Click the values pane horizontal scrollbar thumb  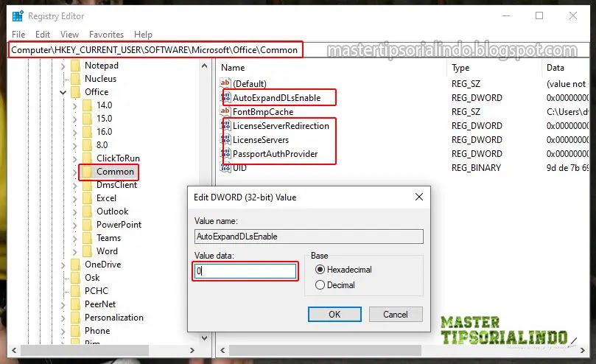(325, 350)
